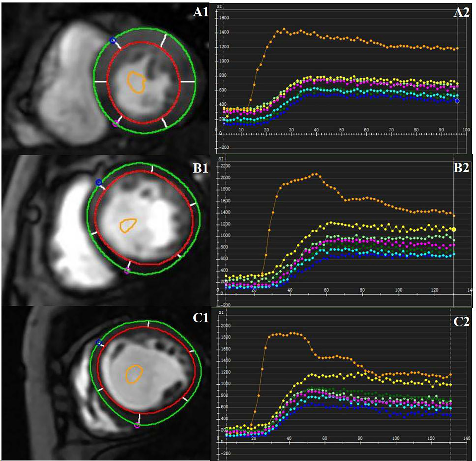Click the blue anchor marker in panel B1
Viewport: 476px width, 461px height.
click(x=99, y=182)
